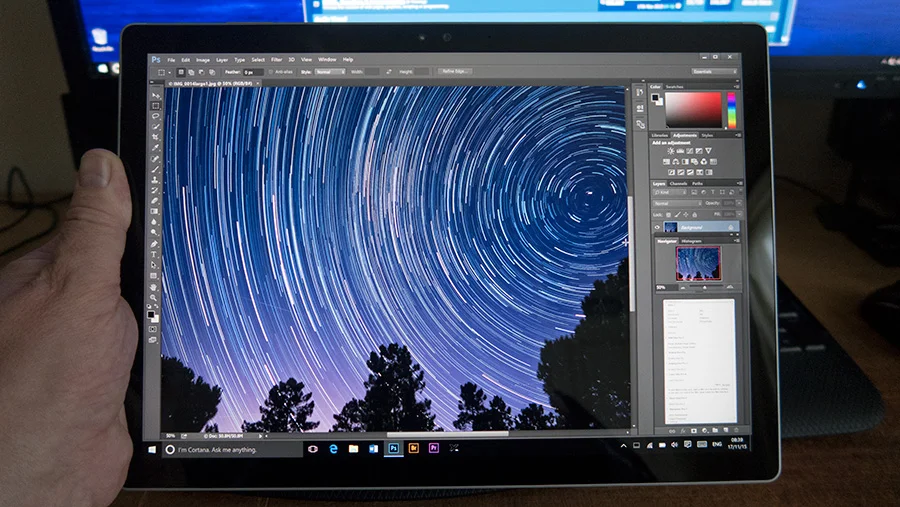Screen dimensions: 900x507
Task: Select the Lasso tool
Action: (156, 116)
